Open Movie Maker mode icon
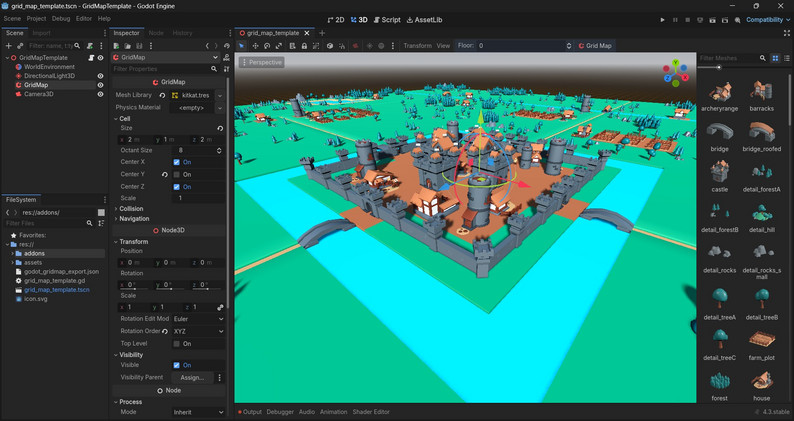Screen dimensions: 794x421 tap(737, 20)
